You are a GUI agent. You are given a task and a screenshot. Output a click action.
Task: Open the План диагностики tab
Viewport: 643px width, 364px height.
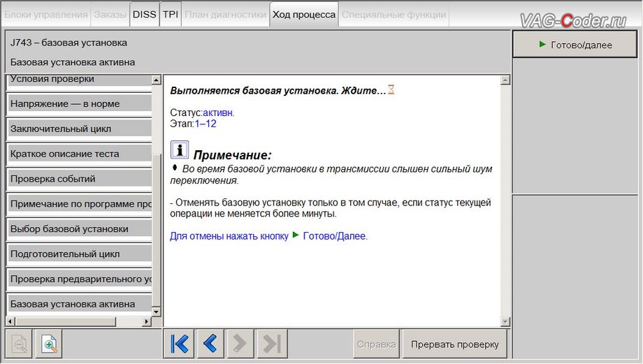pyautogui.click(x=225, y=15)
